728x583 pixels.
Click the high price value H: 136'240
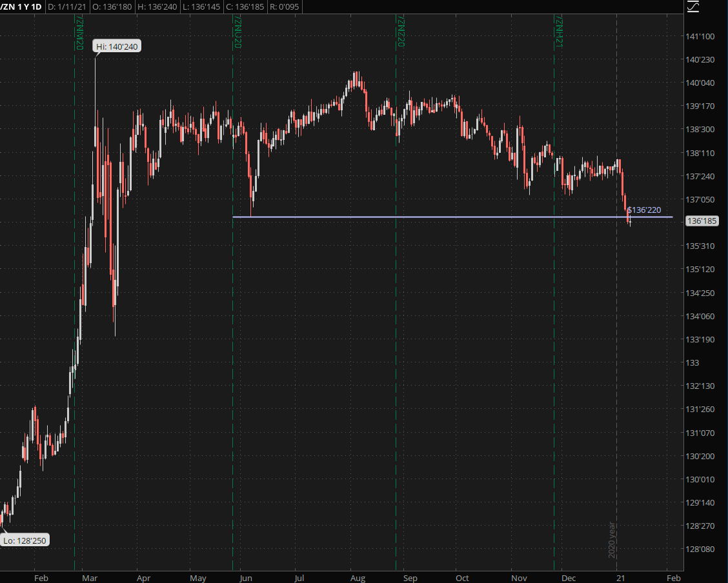159,7
